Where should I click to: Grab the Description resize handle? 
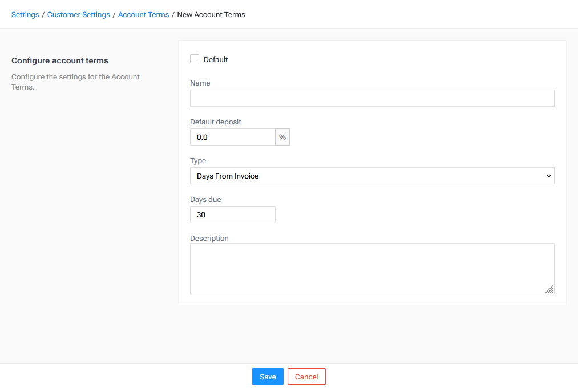click(x=549, y=289)
